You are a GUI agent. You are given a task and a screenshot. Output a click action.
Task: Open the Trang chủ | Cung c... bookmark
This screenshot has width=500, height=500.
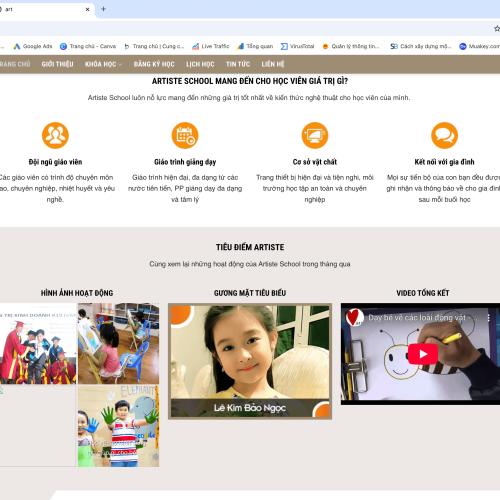(x=154, y=46)
